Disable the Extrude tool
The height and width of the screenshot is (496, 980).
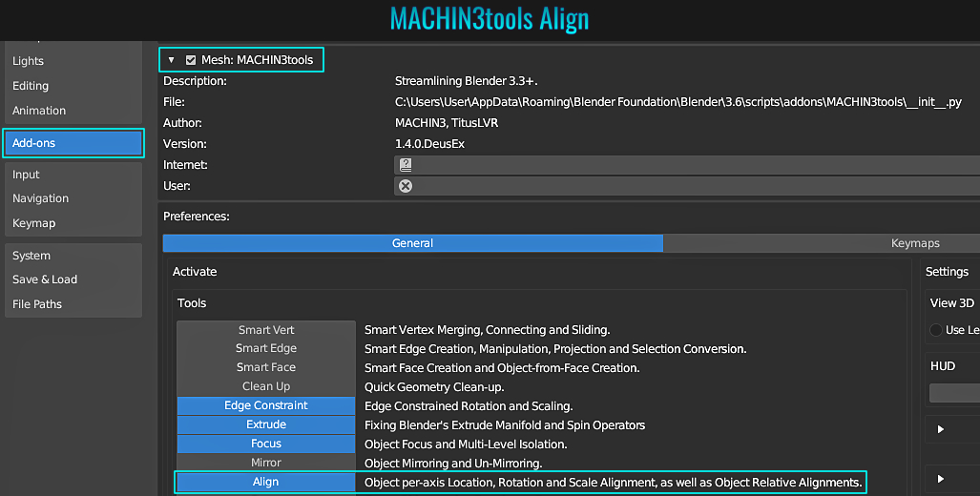click(x=266, y=424)
